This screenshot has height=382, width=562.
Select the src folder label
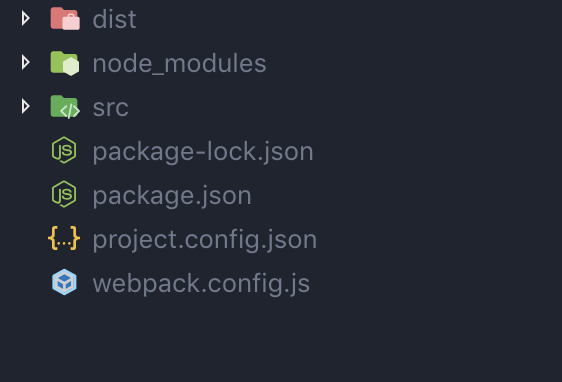click(x=110, y=108)
